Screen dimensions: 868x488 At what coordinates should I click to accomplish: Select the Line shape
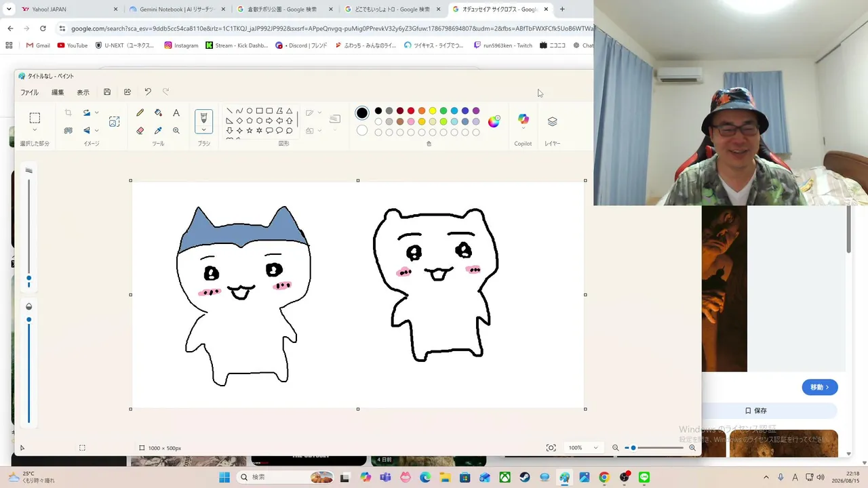229,111
